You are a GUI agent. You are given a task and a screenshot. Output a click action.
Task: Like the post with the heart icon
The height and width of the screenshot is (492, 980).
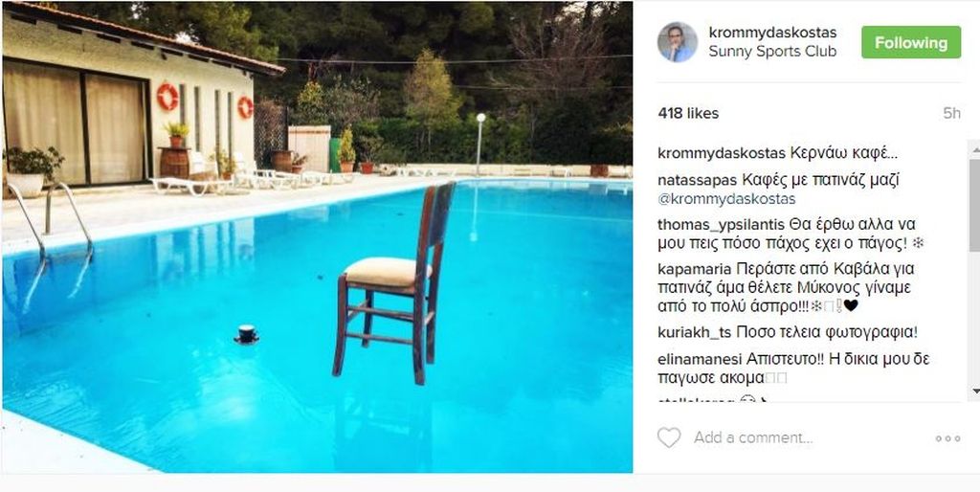[668, 437]
